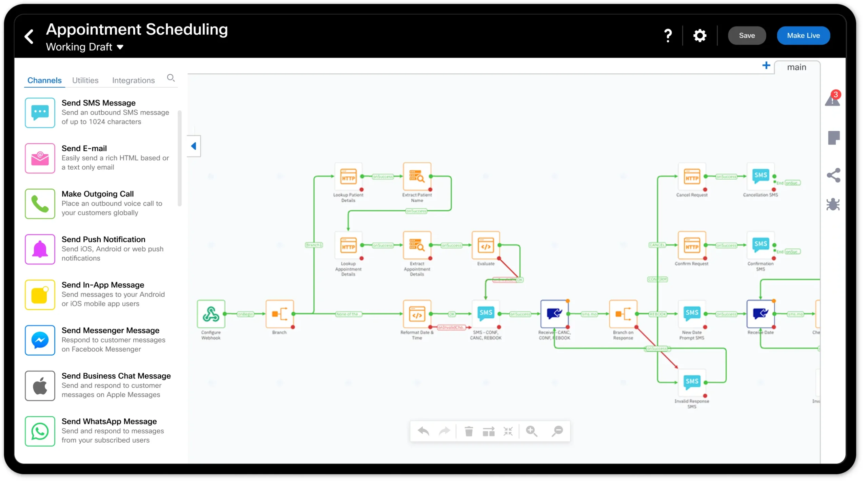Switch to the Utilities tab
Image resolution: width=868 pixels, height=486 pixels.
pyautogui.click(x=85, y=80)
